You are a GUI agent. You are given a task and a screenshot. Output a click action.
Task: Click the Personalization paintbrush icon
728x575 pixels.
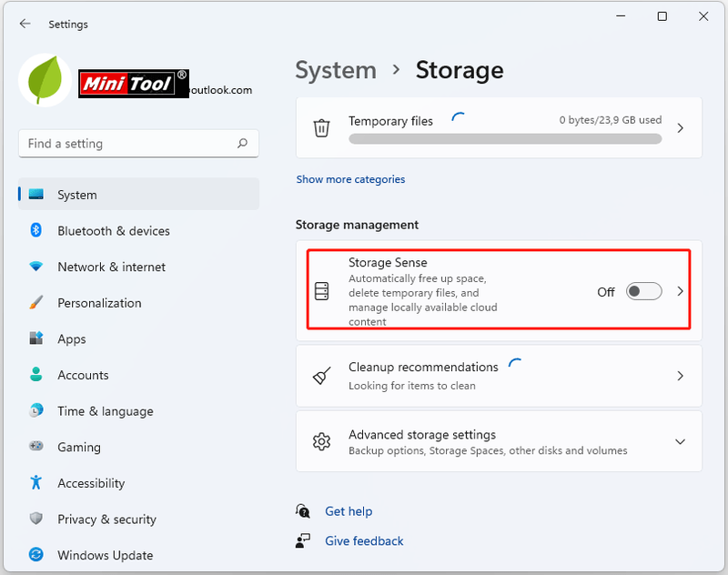[x=35, y=303]
